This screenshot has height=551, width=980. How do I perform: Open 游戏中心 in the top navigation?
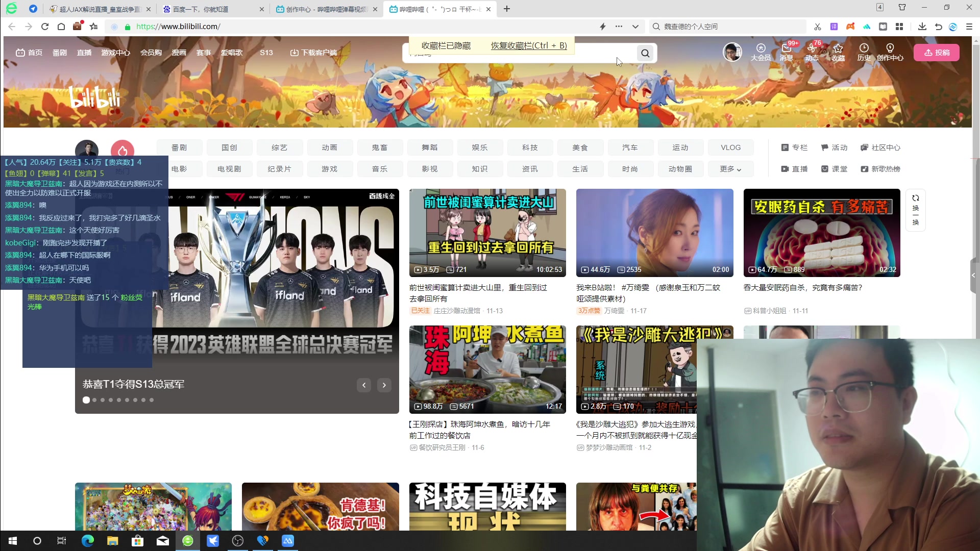(116, 53)
